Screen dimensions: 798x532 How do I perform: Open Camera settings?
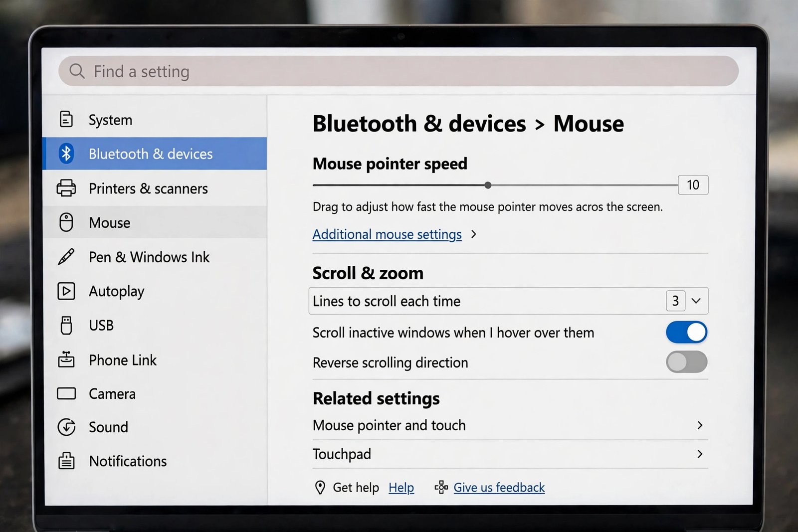[155, 393]
